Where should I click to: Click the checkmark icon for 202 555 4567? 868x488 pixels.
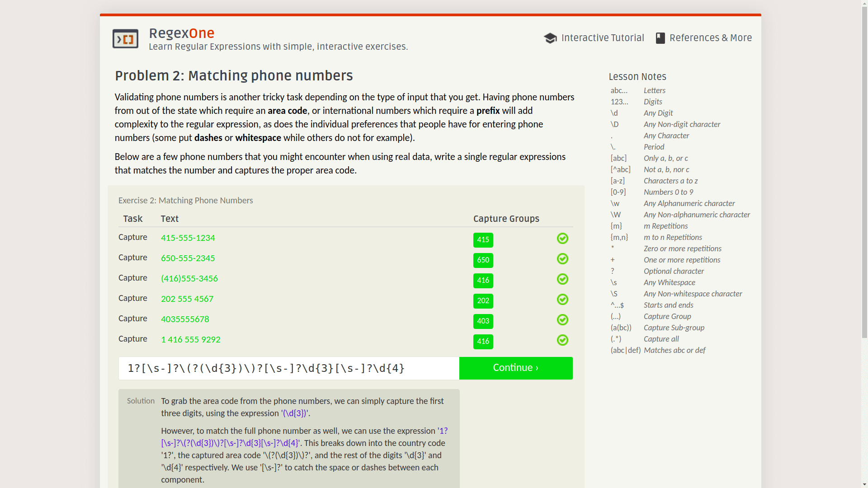pos(562,300)
